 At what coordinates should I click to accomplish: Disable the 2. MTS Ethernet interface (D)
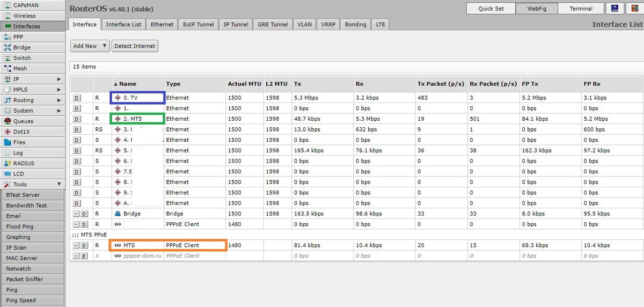(x=76, y=119)
